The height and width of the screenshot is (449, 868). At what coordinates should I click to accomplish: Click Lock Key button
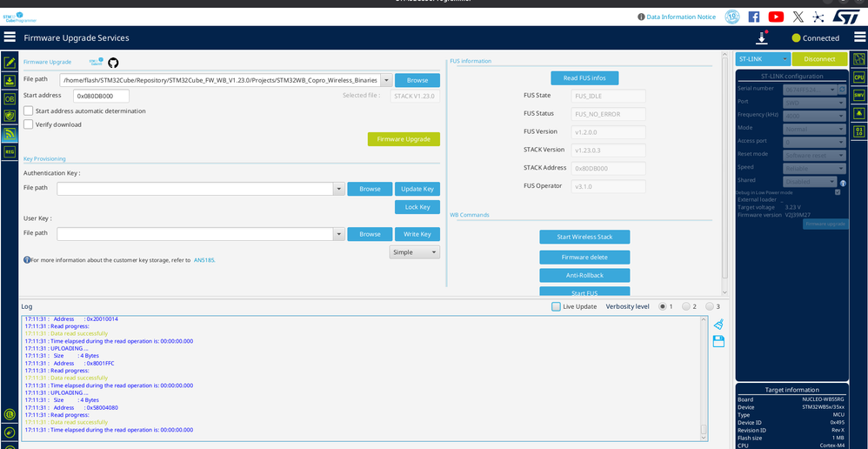(417, 207)
